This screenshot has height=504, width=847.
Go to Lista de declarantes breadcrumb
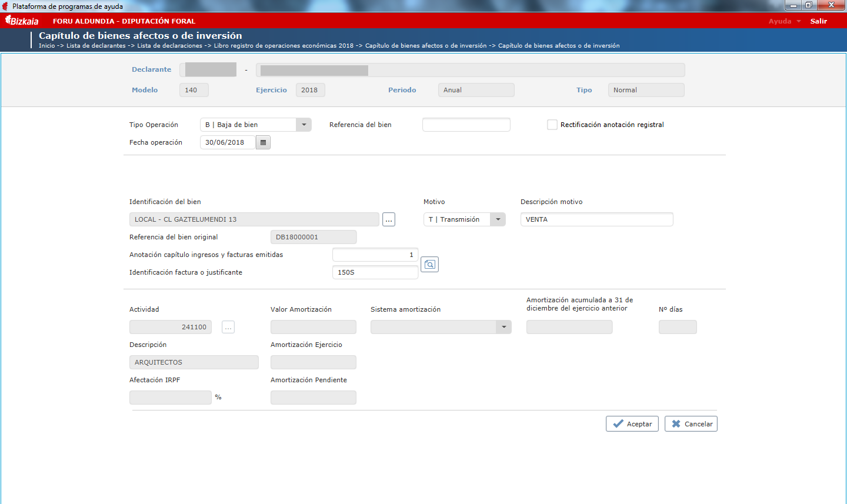tap(96, 46)
